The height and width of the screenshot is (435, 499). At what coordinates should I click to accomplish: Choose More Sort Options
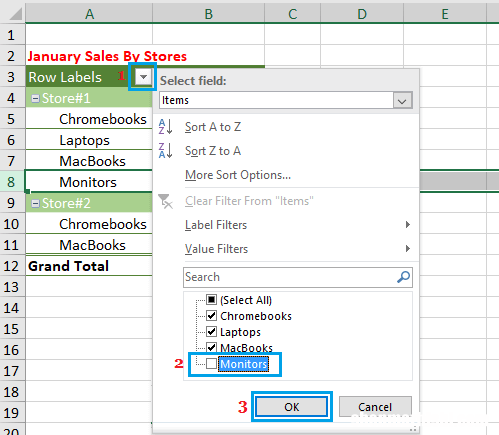[238, 175]
